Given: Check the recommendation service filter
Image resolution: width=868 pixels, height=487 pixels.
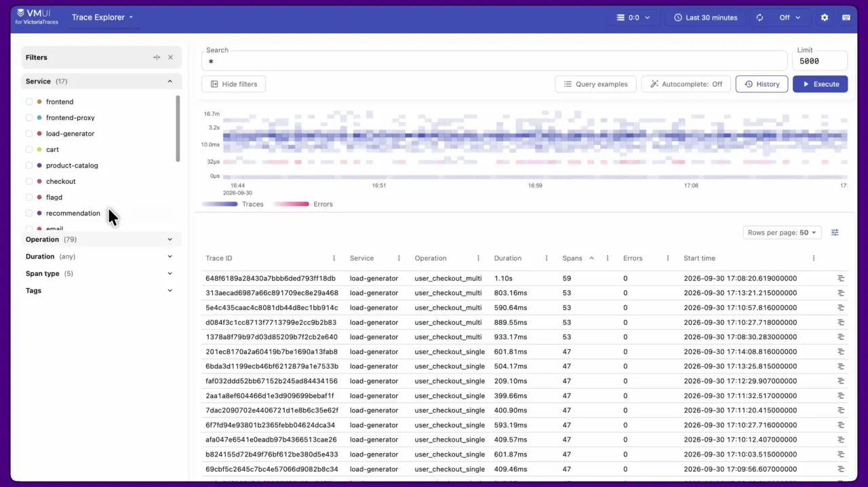Looking at the screenshot, I should coord(29,214).
